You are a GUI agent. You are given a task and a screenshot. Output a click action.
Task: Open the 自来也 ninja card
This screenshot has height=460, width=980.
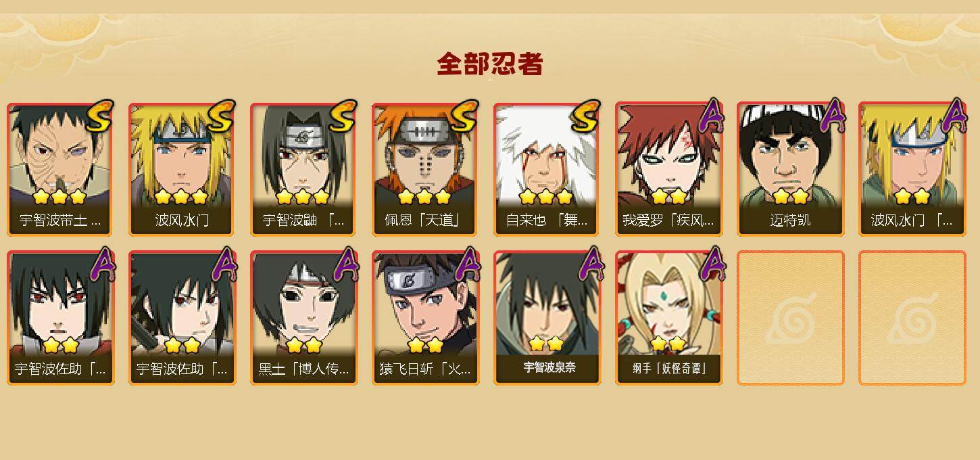[547, 169]
